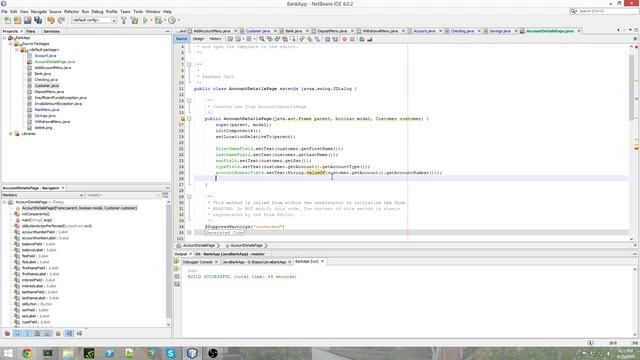Collapse the BankApp project node

pyautogui.click(x=4, y=38)
